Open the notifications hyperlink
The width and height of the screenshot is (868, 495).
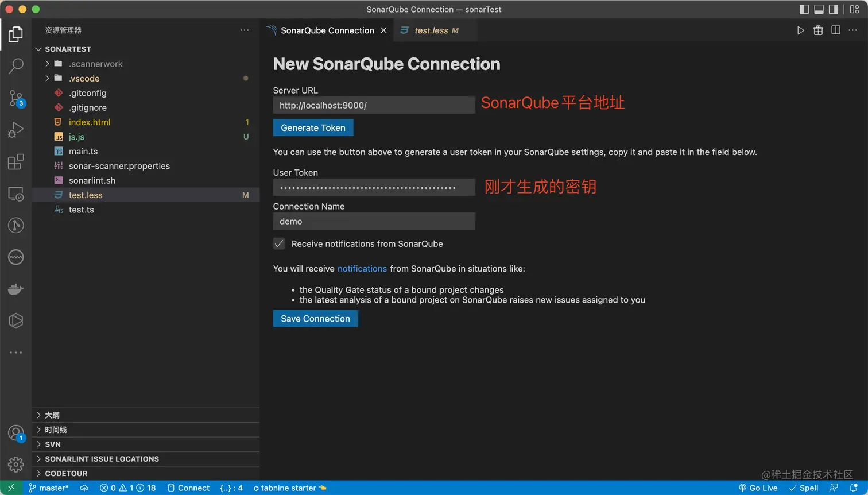[x=362, y=269]
